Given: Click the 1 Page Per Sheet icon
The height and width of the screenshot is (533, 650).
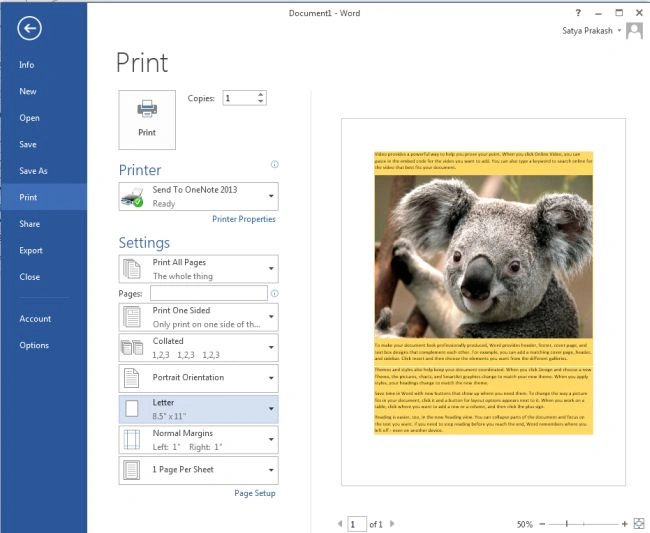Looking at the screenshot, I should tap(131, 470).
